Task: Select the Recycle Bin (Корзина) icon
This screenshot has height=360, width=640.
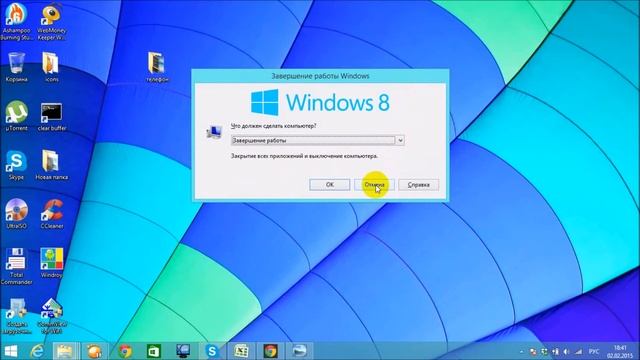Action: [x=16, y=67]
